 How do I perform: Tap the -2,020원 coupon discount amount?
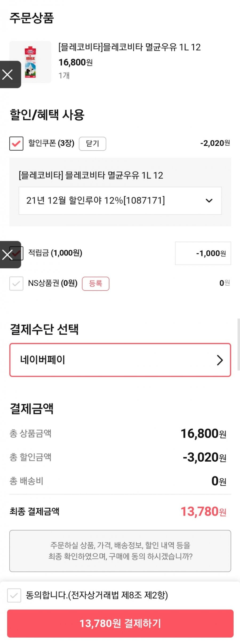(x=215, y=143)
